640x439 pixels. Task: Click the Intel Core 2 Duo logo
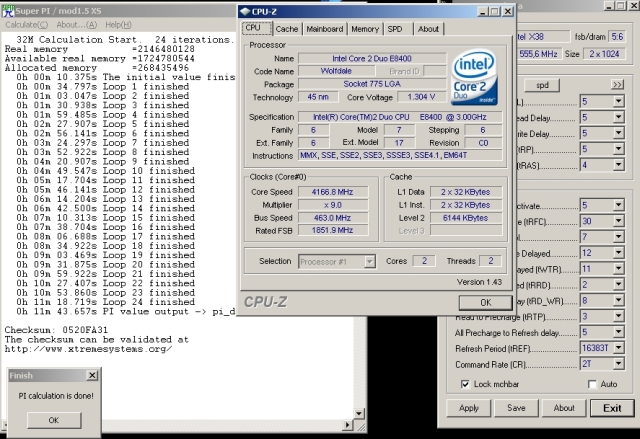tap(475, 78)
